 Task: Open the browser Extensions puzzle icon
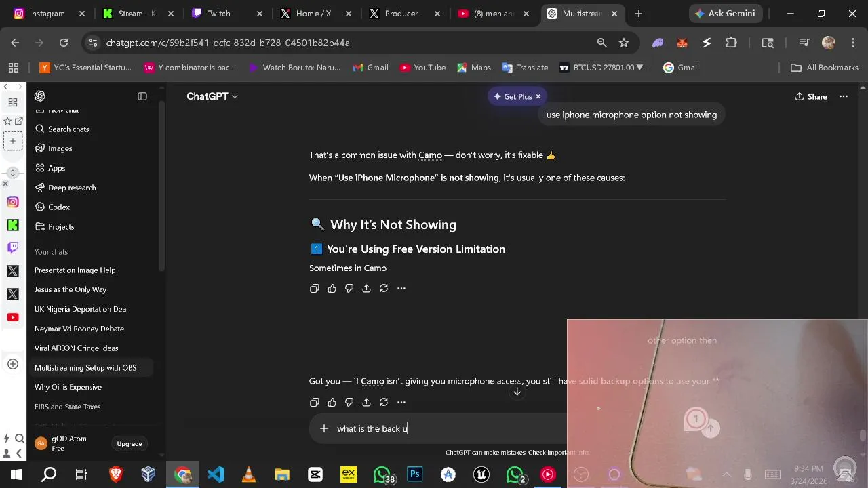point(731,43)
